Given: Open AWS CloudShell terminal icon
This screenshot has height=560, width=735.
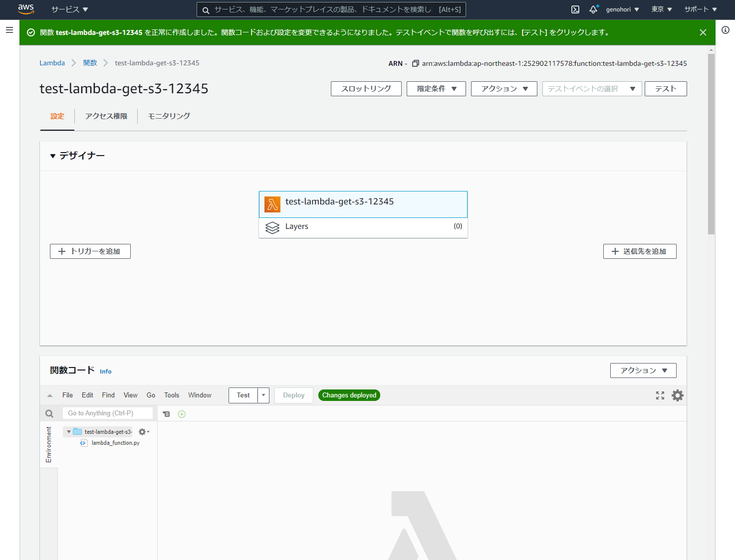Looking at the screenshot, I should click(575, 9).
